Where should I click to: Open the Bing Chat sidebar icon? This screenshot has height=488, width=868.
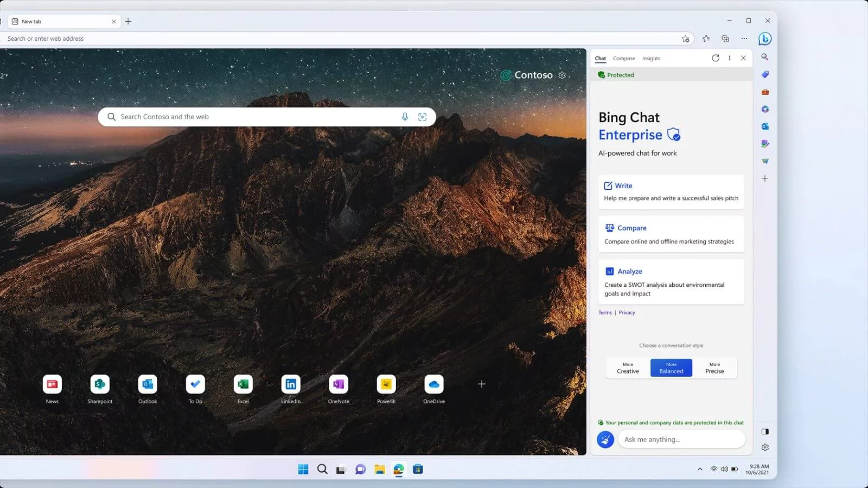(x=765, y=38)
